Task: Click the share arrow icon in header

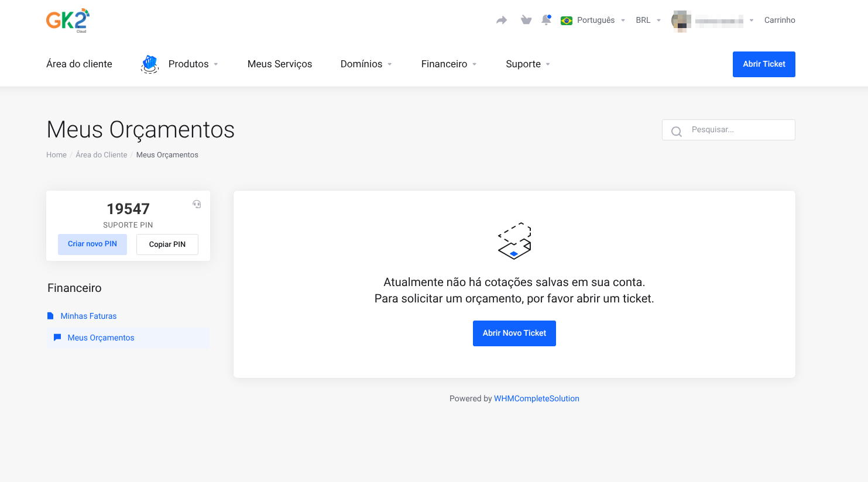Action: pos(502,20)
